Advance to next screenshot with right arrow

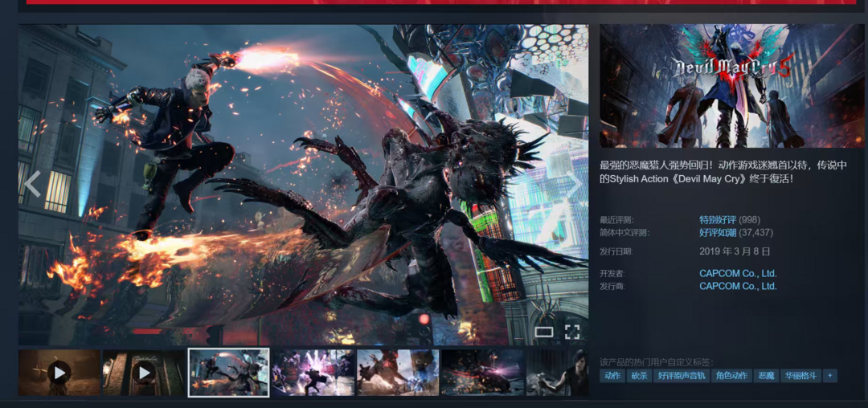coord(575,184)
